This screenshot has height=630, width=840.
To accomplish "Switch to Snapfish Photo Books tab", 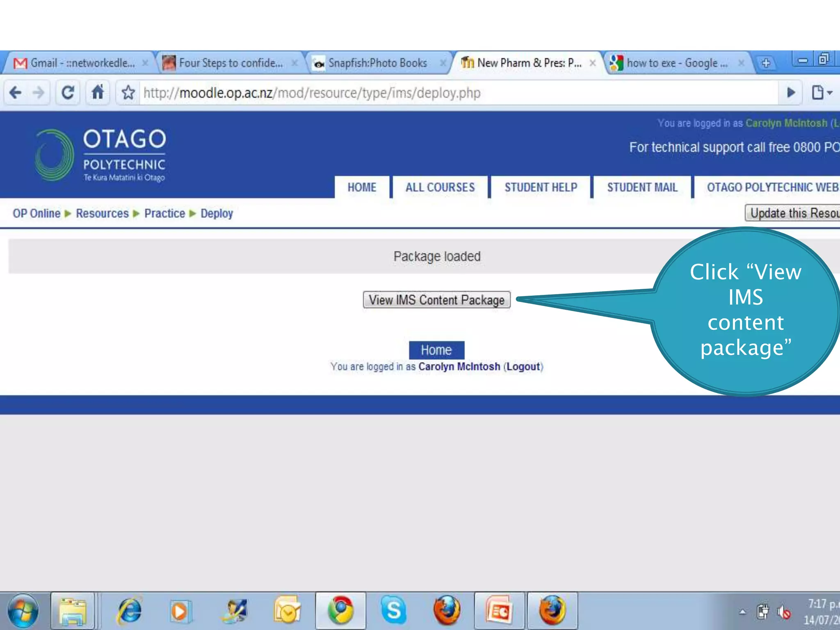I will pyautogui.click(x=377, y=63).
